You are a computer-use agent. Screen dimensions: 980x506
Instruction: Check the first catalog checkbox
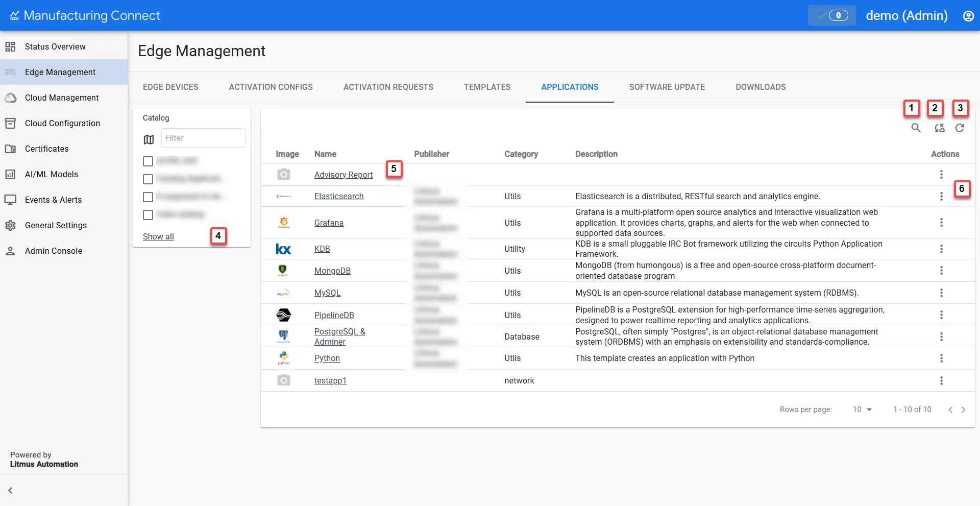pos(148,161)
